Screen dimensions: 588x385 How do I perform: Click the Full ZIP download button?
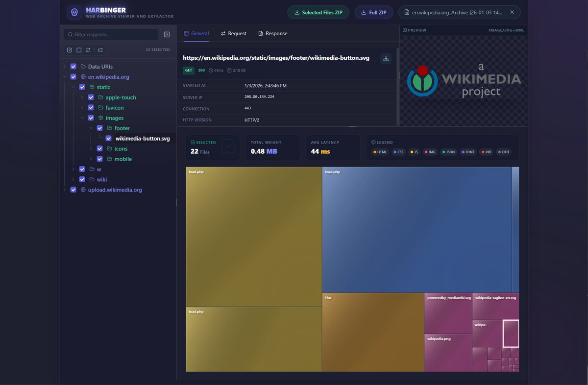pyautogui.click(x=374, y=12)
